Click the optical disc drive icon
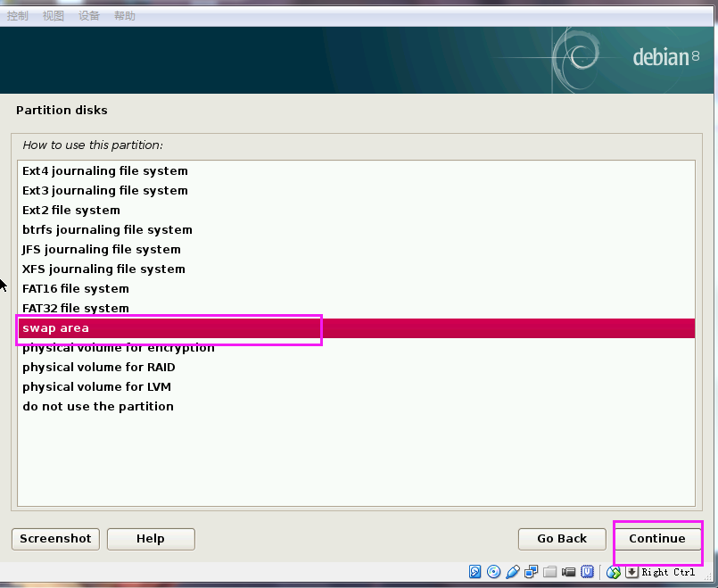The height and width of the screenshot is (588, 718). click(494, 572)
